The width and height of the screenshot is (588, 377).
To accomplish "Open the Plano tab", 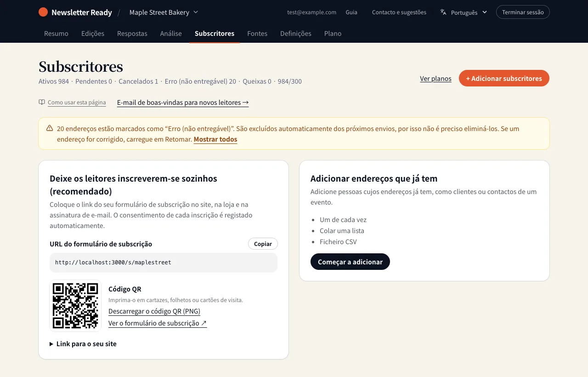I will (x=333, y=33).
